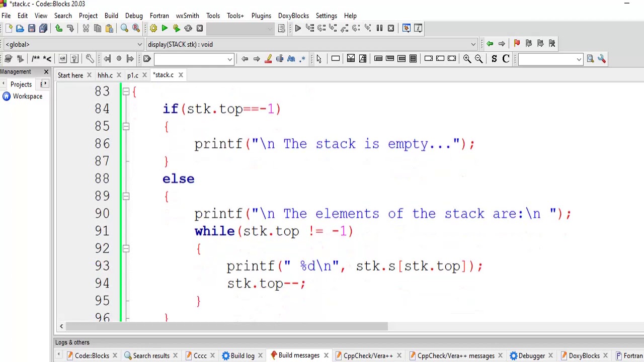Open the File menu
This screenshot has width=644, height=362.
(6, 16)
